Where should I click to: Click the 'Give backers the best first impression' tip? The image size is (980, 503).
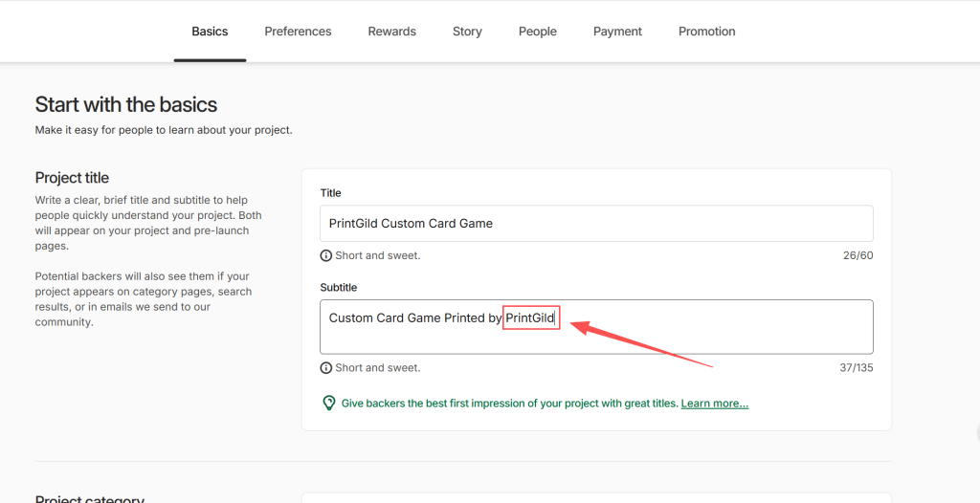pos(509,404)
